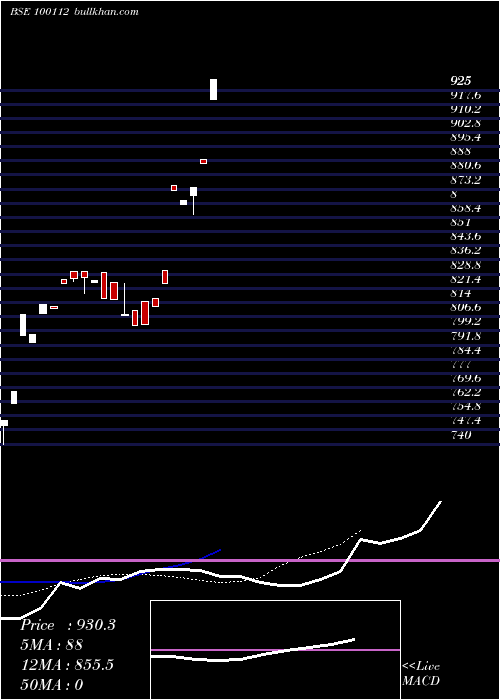Select the 925 price axis label

pyautogui.click(x=460, y=81)
